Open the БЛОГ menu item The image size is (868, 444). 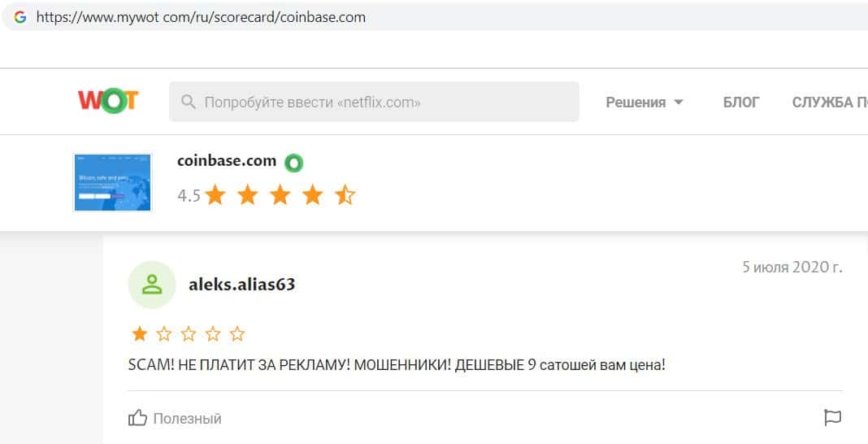(x=741, y=102)
